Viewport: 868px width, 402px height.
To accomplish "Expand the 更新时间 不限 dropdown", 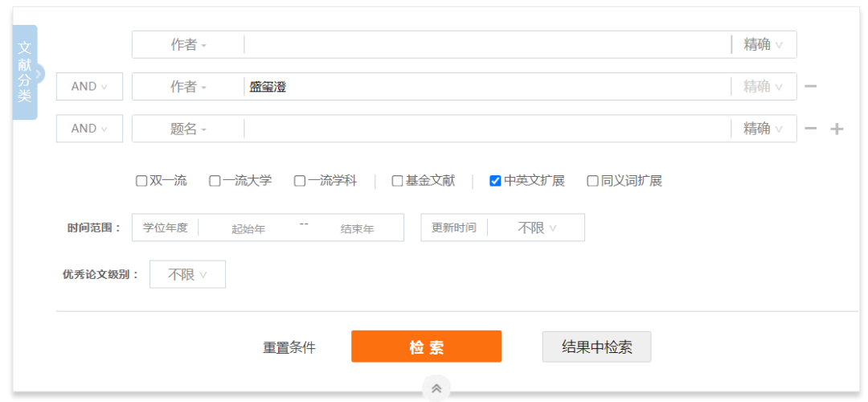I will coord(537,228).
